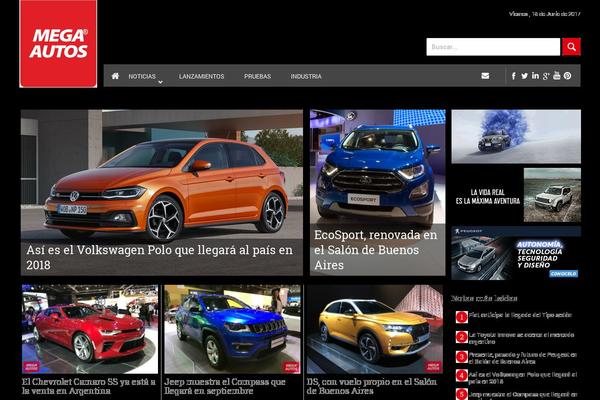This screenshot has height=400, width=600.
Task: Open the Google Plus icon link
Action: [x=546, y=76]
